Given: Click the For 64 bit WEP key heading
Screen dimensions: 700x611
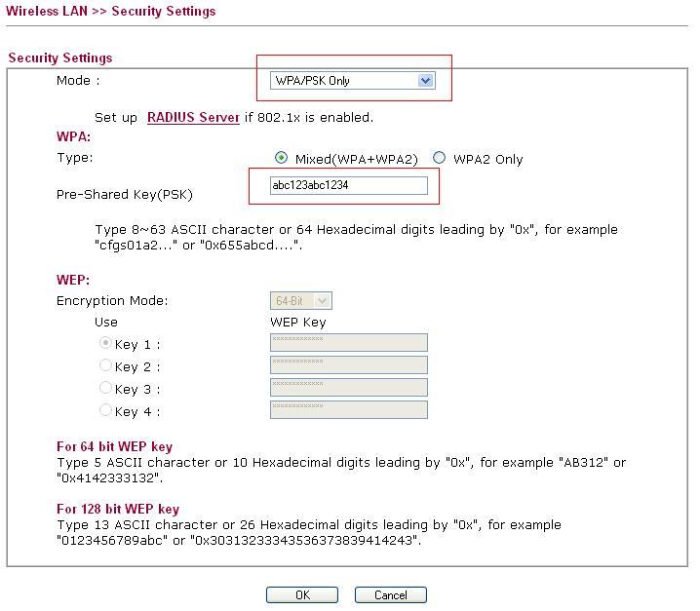Looking at the screenshot, I should click(x=114, y=447).
